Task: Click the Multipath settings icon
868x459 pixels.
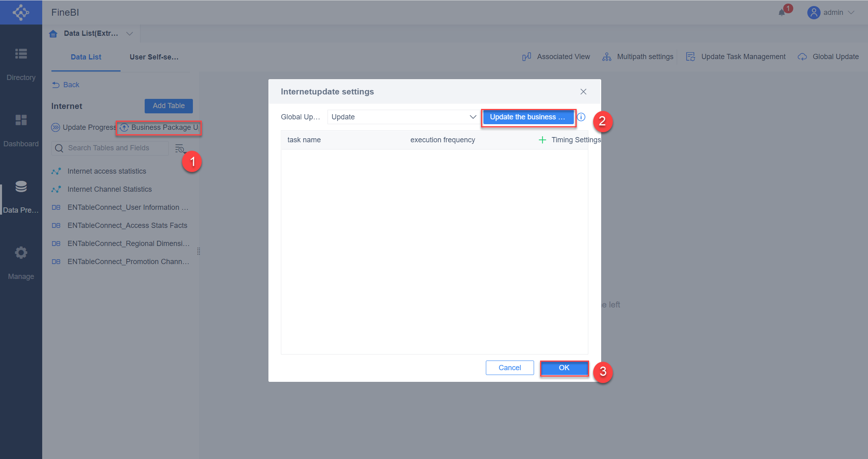Action: click(607, 57)
